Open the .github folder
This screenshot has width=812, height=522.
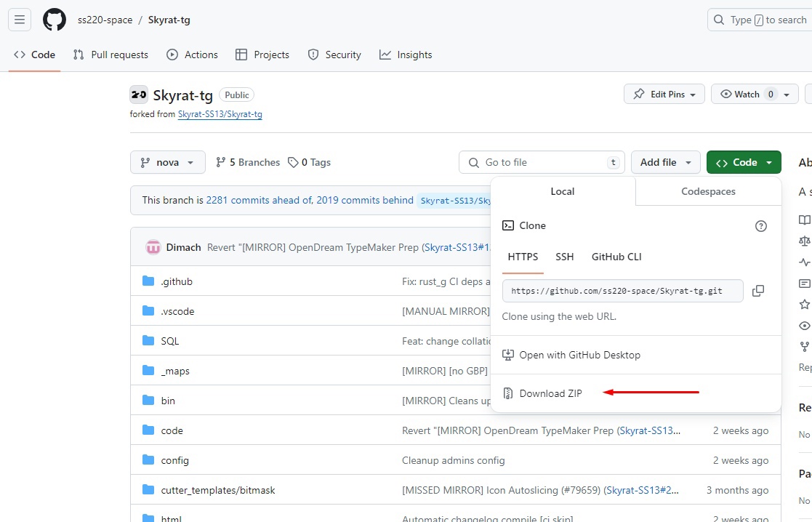[x=177, y=281]
